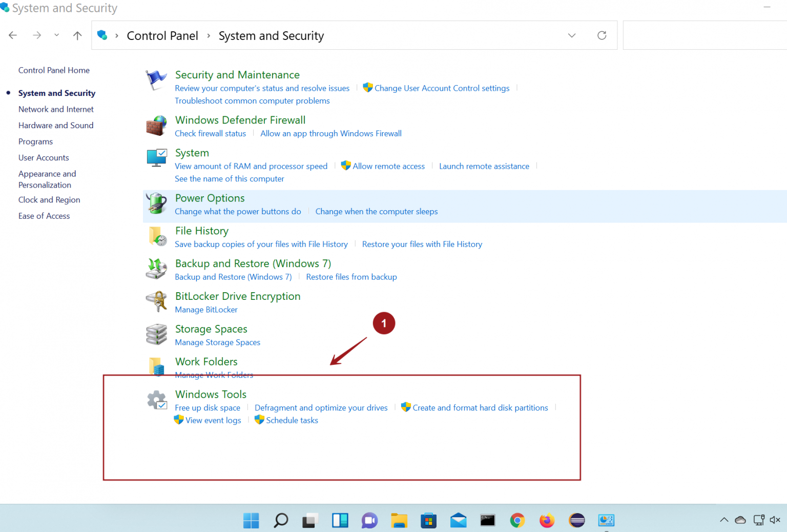Click the File History folder-clock icon
This screenshot has height=532, width=787.
pos(156,236)
